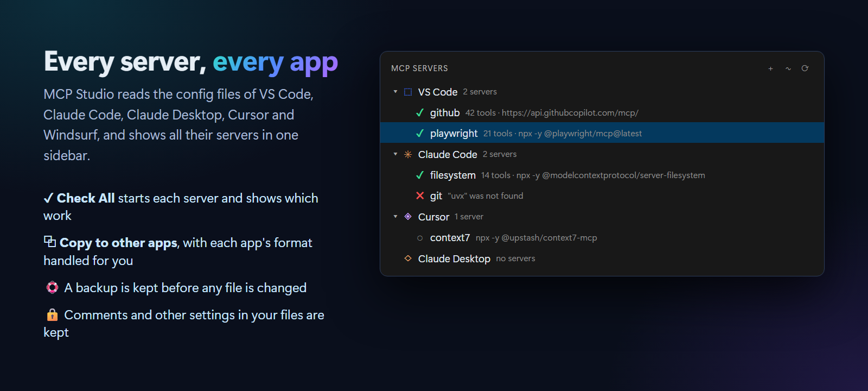Click the "1 server" count beside Cursor
This screenshot has width=868, height=391.
coord(469,217)
